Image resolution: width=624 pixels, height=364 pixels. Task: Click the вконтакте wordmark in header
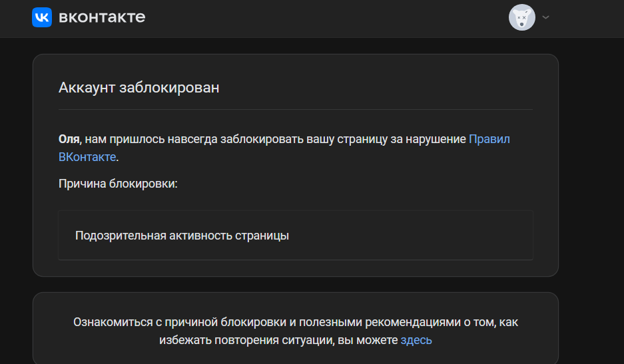click(x=102, y=17)
